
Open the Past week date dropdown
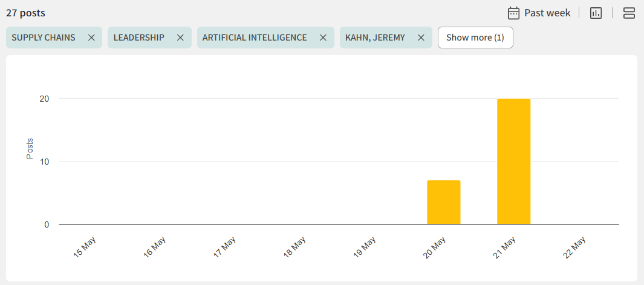pyautogui.click(x=547, y=13)
